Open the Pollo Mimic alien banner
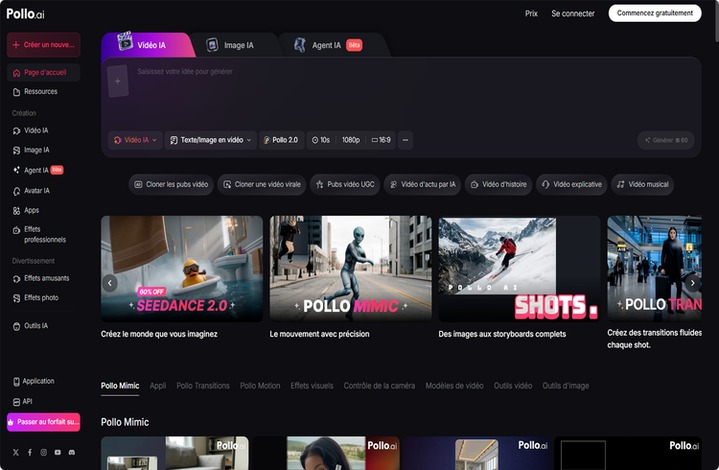This screenshot has height=470, width=719. tap(350, 268)
